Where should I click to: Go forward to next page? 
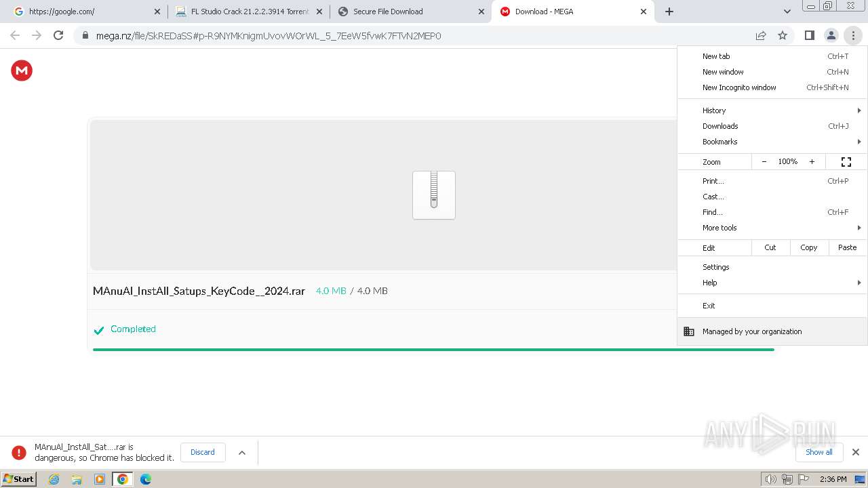(x=37, y=35)
